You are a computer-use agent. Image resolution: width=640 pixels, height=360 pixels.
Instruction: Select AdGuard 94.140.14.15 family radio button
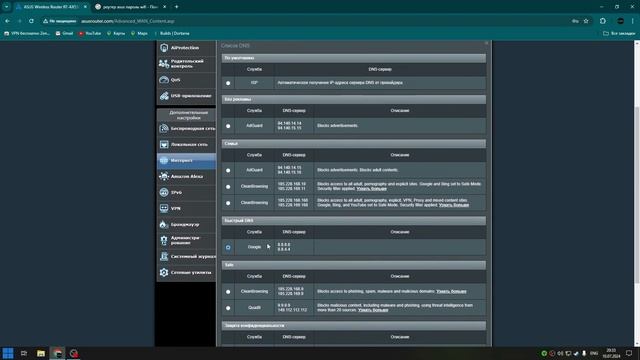point(228,170)
